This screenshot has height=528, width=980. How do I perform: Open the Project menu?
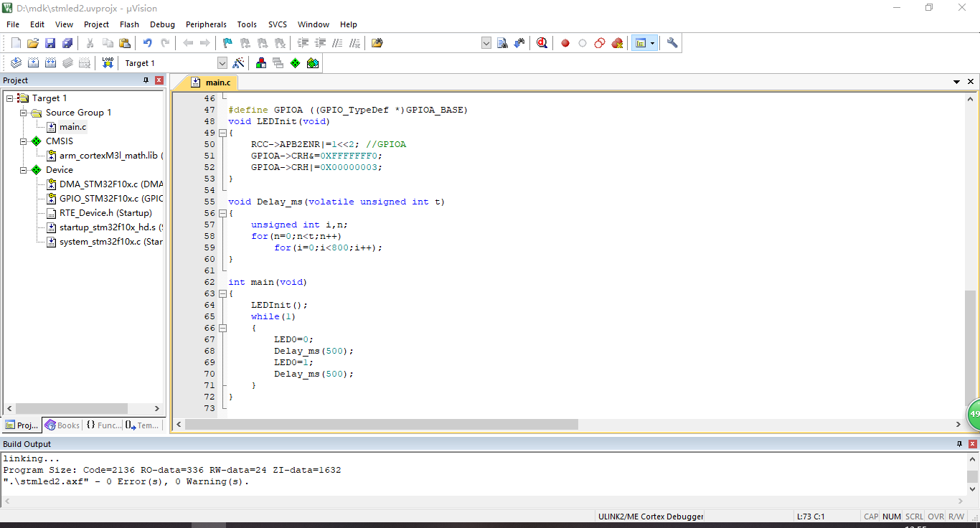point(96,24)
